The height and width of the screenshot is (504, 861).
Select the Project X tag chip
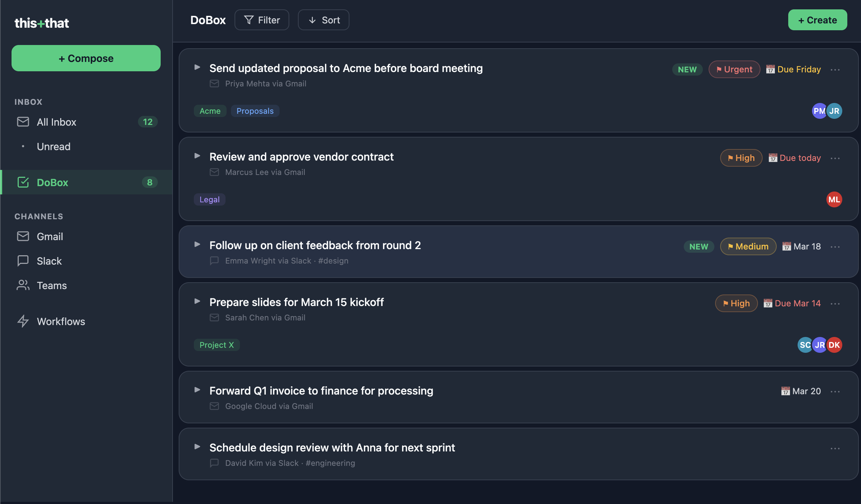[x=217, y=345]
